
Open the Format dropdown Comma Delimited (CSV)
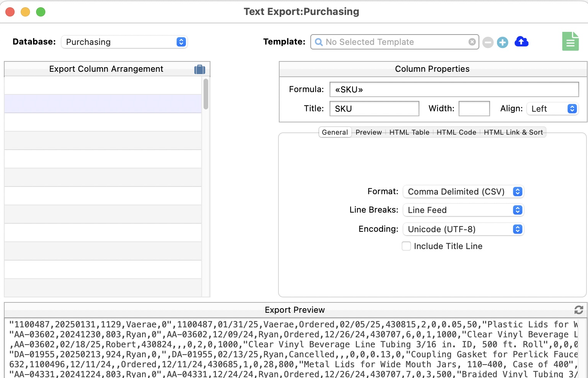pyautogui.click(x=463, y=191)
